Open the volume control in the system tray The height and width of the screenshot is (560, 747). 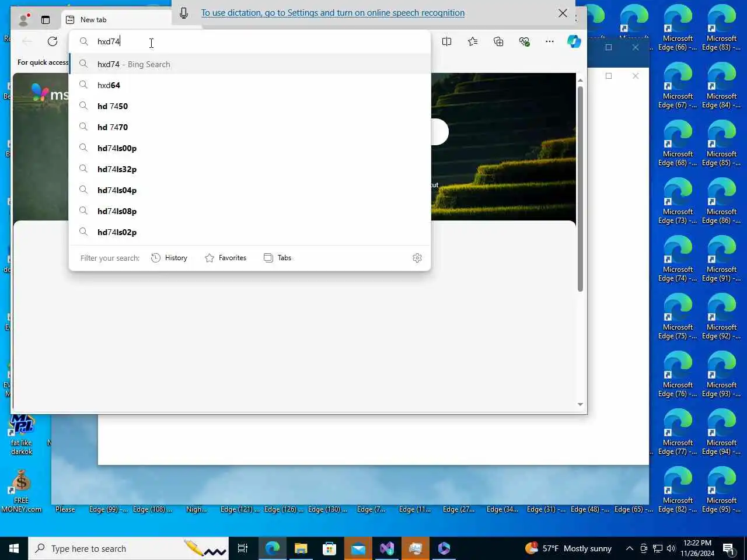click(671, 548)
